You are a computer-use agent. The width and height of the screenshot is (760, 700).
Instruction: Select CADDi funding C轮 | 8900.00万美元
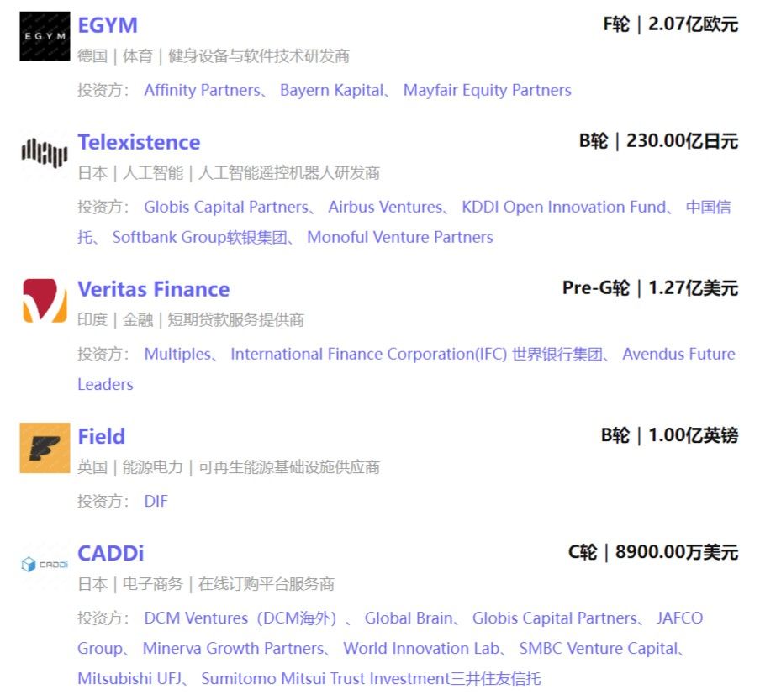(653, 552)
